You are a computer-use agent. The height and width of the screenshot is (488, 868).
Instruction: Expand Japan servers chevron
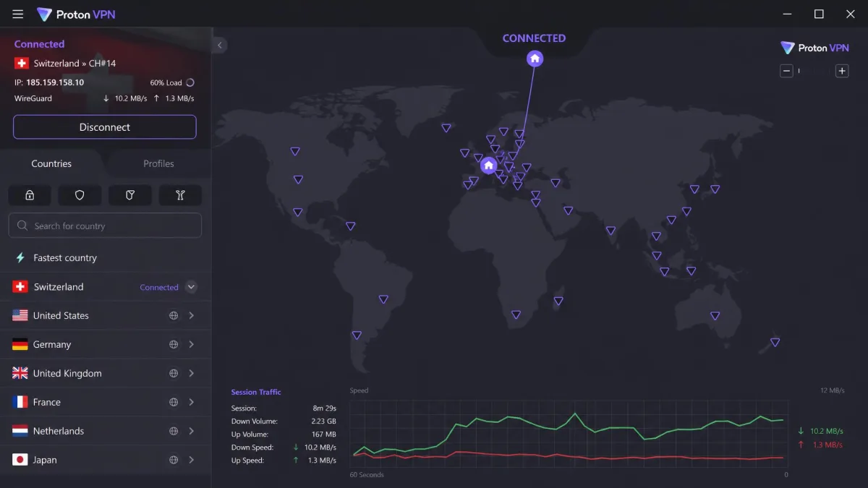coord(192,460)
